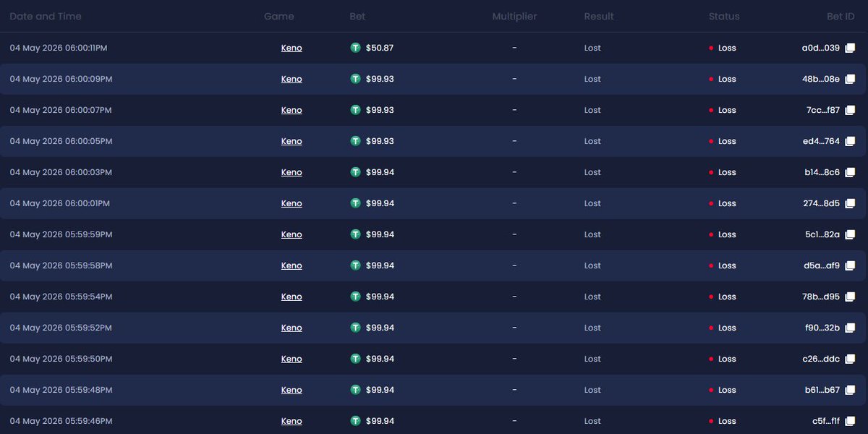This screenshot has width=868, height=434.
Task: Click timestamp 04 May 2026 05:59:54PM
Action: pos(61,297)
